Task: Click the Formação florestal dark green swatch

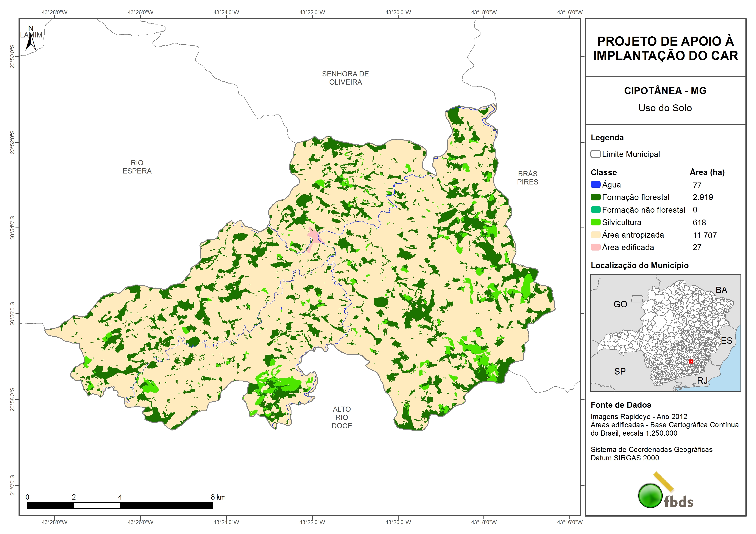Action: (x=595, y=197)
